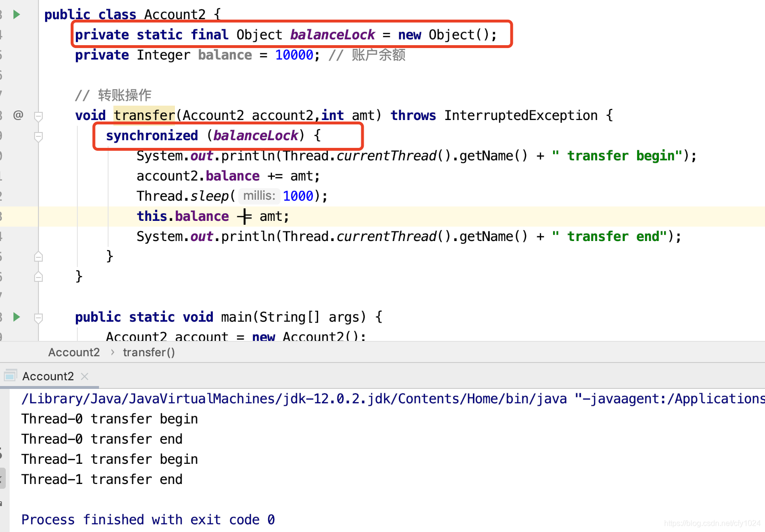This screenshot has height=532, width=765.
Task: Click the 转账操作 comment line
Action: coord(113,95)
